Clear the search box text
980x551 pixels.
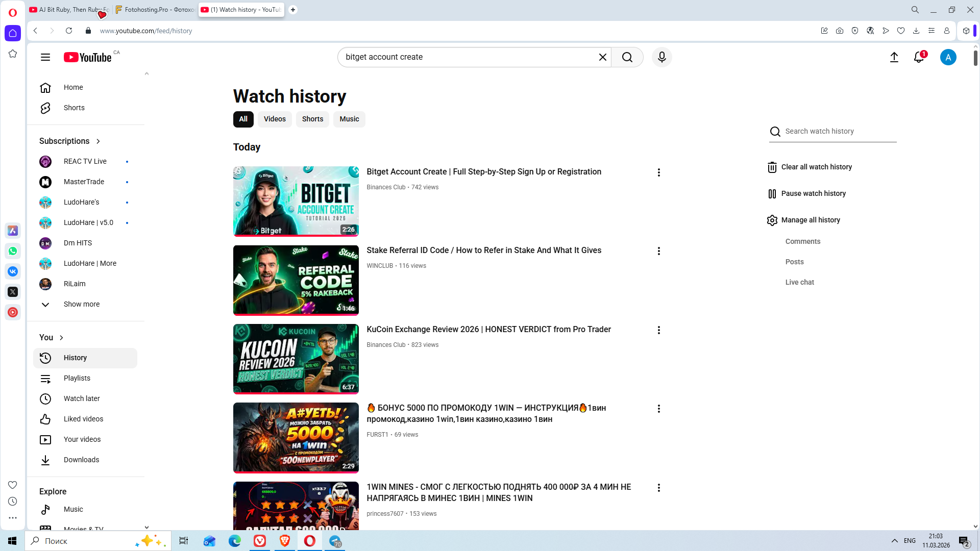click(x=602, y=57)
